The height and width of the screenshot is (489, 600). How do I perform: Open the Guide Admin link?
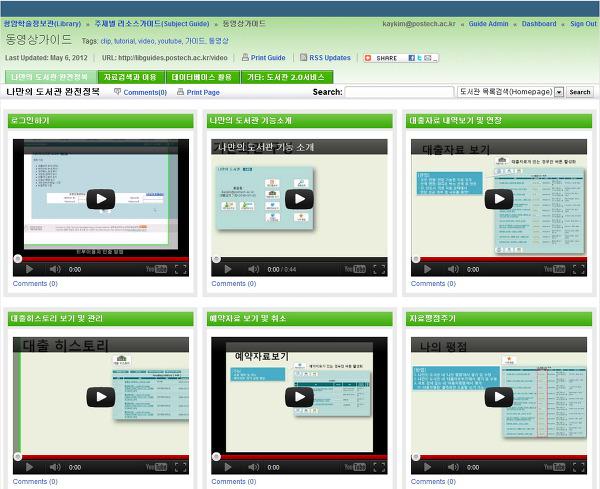pyautogui.click(x=488, y=24)
